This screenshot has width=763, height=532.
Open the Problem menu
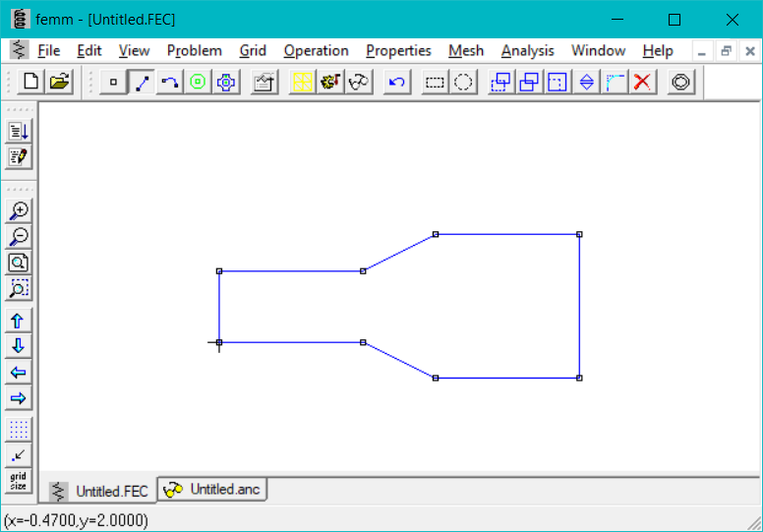194,50
